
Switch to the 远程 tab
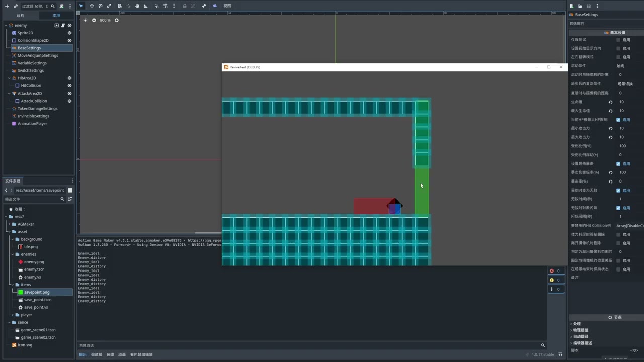click(x=21, y=15)
